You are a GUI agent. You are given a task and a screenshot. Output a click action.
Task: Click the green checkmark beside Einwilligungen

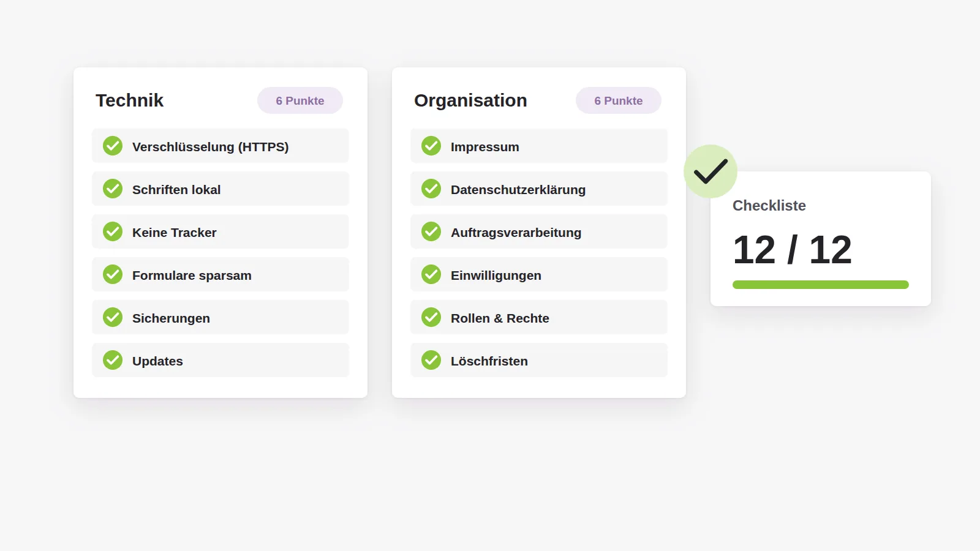(x=431, y=274)
